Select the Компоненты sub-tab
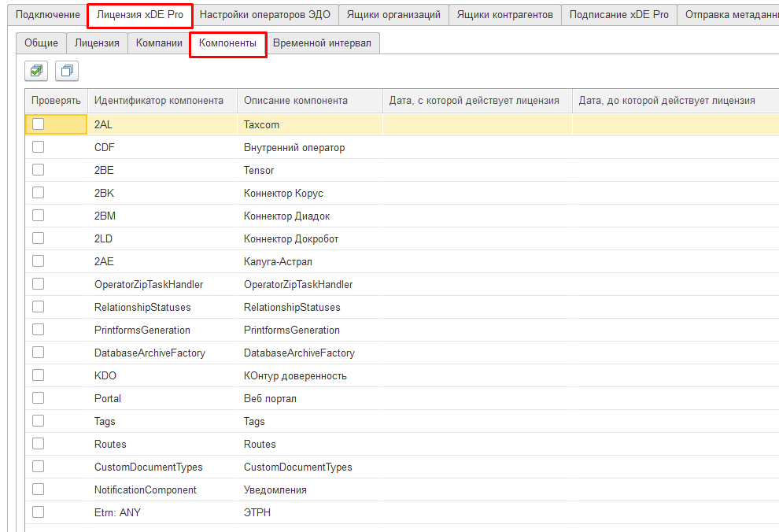Screen dimensions: 779x532 pos(228,44)
